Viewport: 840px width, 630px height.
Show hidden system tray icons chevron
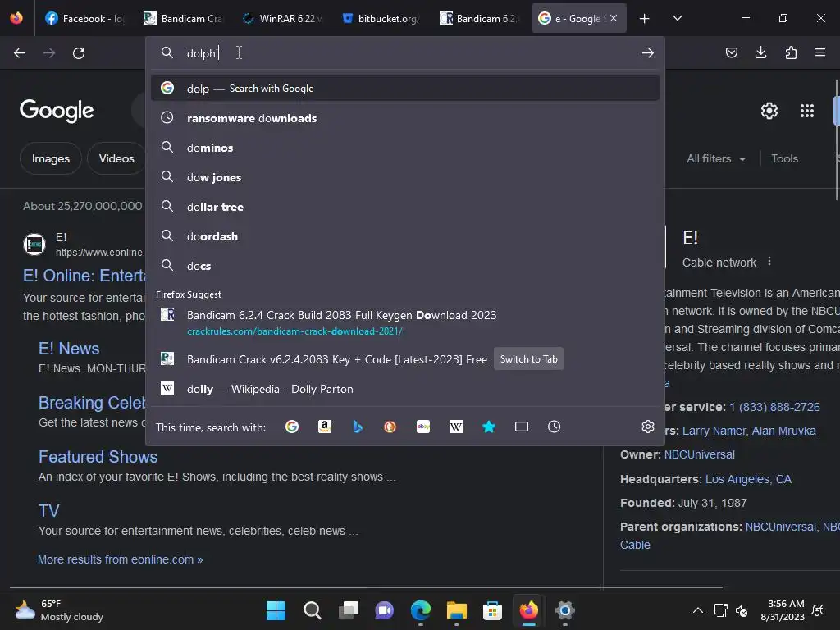point(698,610)
